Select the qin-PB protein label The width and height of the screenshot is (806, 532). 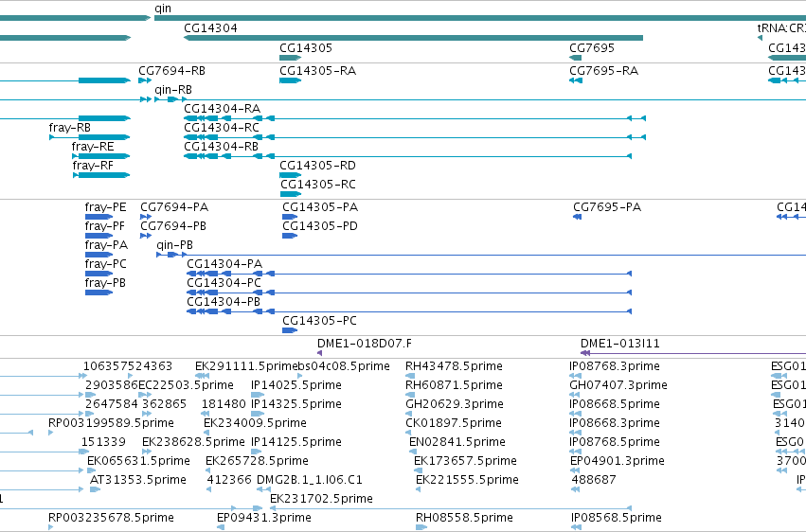click(175, 245)
